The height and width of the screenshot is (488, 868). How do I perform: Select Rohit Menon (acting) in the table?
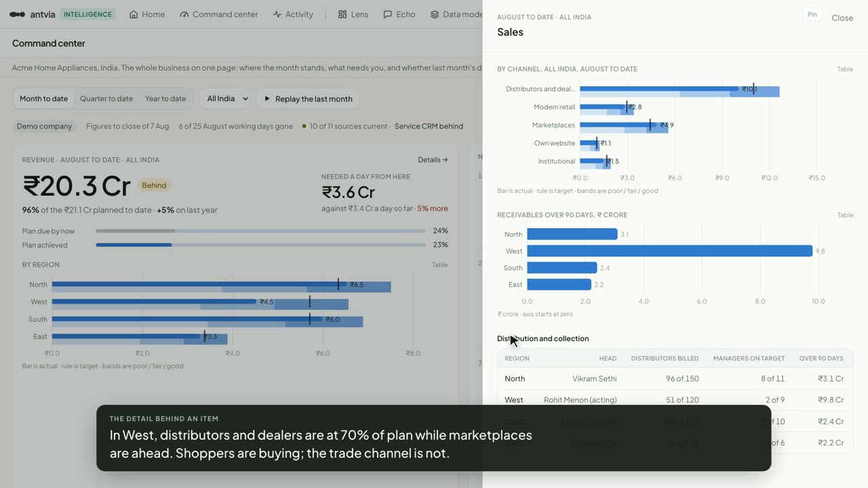[x=580, y=400]
